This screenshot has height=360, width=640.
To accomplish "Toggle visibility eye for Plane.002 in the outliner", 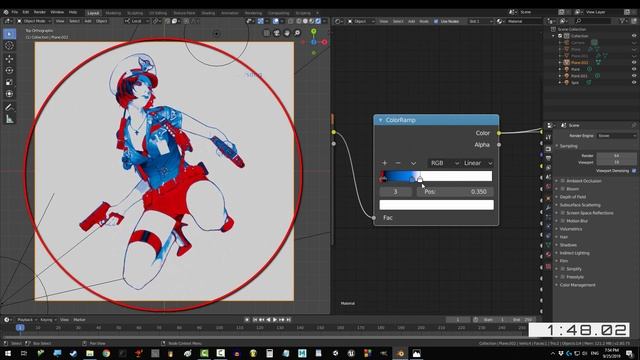I will point(634,62).
